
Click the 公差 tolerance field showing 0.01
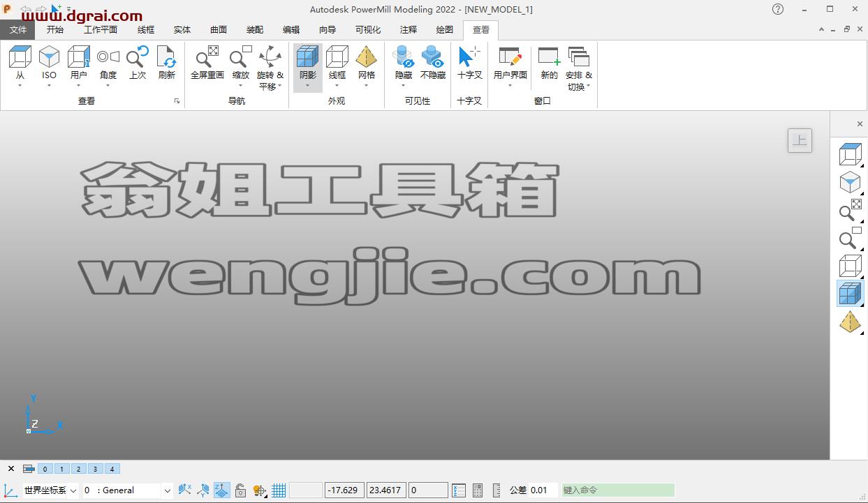(x=543, y=490)
